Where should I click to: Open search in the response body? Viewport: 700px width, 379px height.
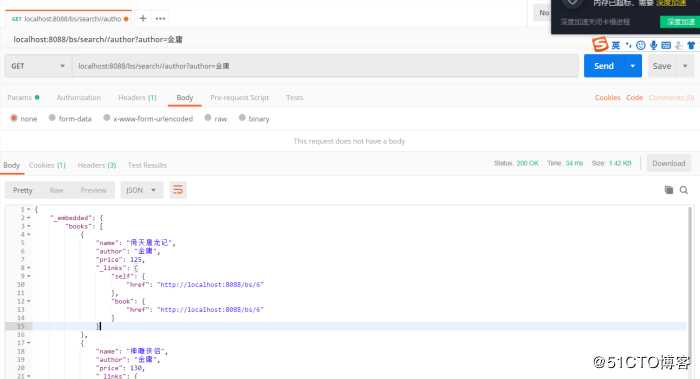pos(683,190)
